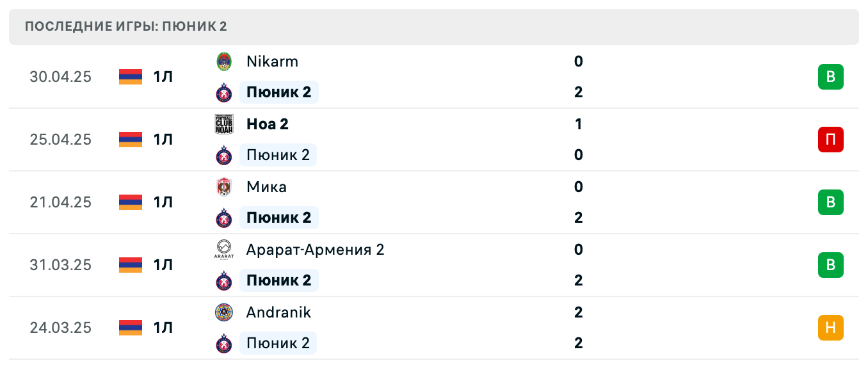The width and height of the screenshot is (868, 370).
Task: Click the date 21.04.25
Action: click(x=60, y=202)
